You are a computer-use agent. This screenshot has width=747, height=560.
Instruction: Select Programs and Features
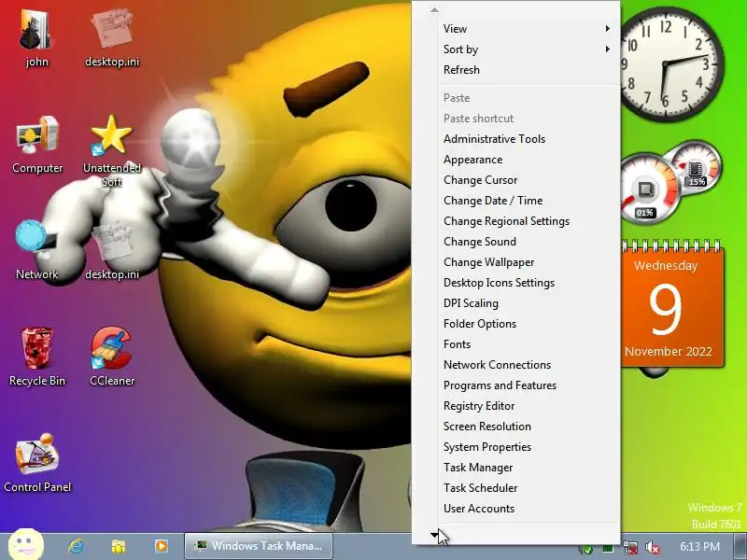(516, 385)
